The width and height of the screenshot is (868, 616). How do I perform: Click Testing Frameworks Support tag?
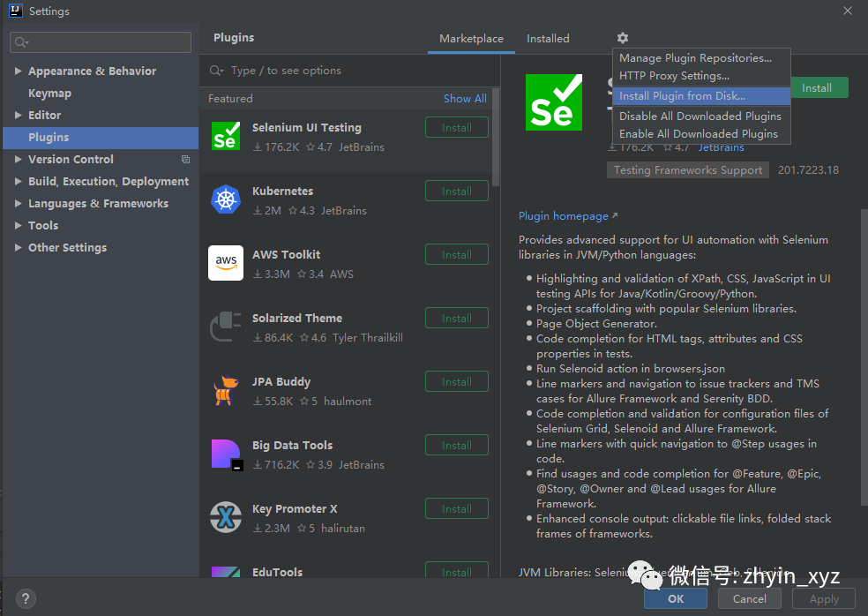pos(687,170)
